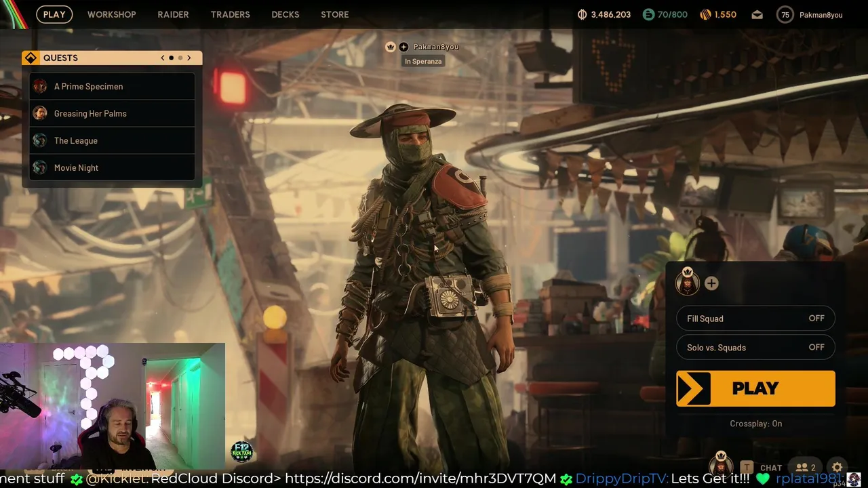
Task: Click A Prime Specimen quest giver portrait
Action: [x=40, y=86]
